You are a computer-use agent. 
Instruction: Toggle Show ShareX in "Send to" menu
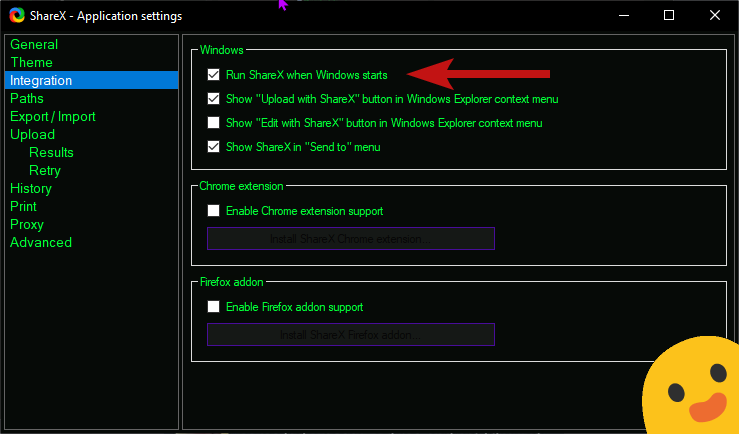click(x=213, y=147)
